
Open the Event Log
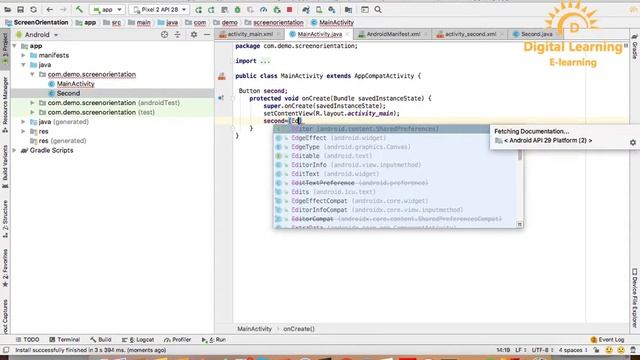607,340
